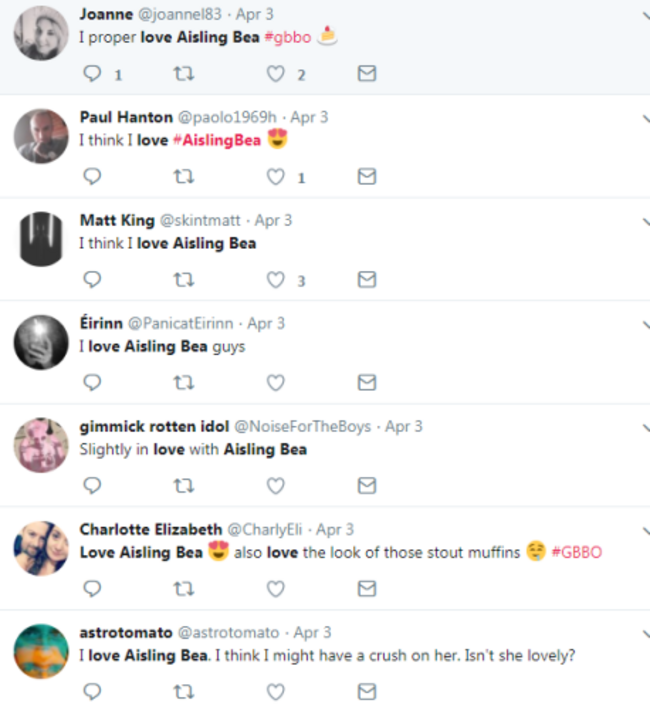The image size is (650, 710).
Task: Like Joanne's tweet with 2 likes
Action: [x=275, y=74]
